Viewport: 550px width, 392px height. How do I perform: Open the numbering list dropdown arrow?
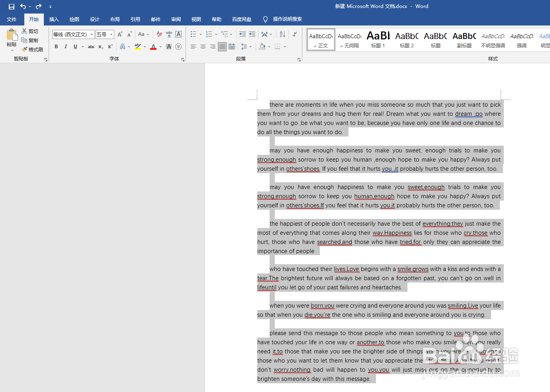216,34
